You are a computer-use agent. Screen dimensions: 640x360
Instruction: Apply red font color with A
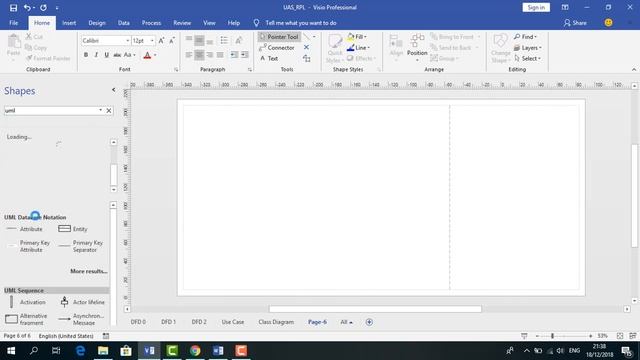(147, 55)
